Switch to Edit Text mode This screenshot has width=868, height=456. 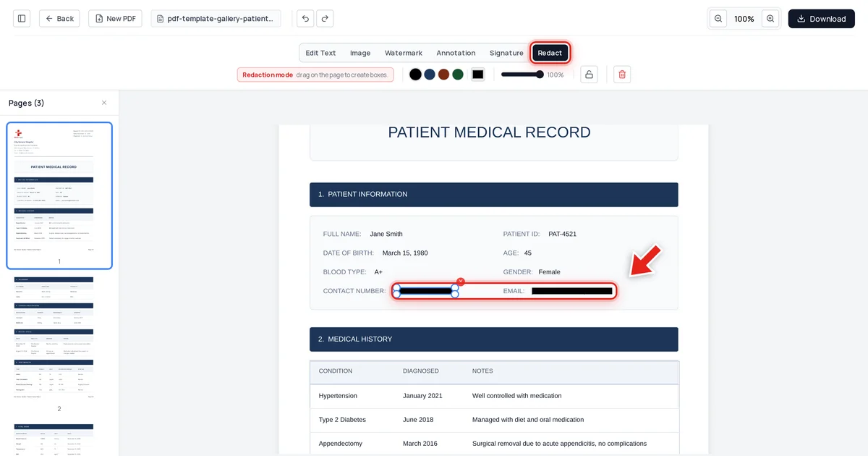[x=320, y=53]
